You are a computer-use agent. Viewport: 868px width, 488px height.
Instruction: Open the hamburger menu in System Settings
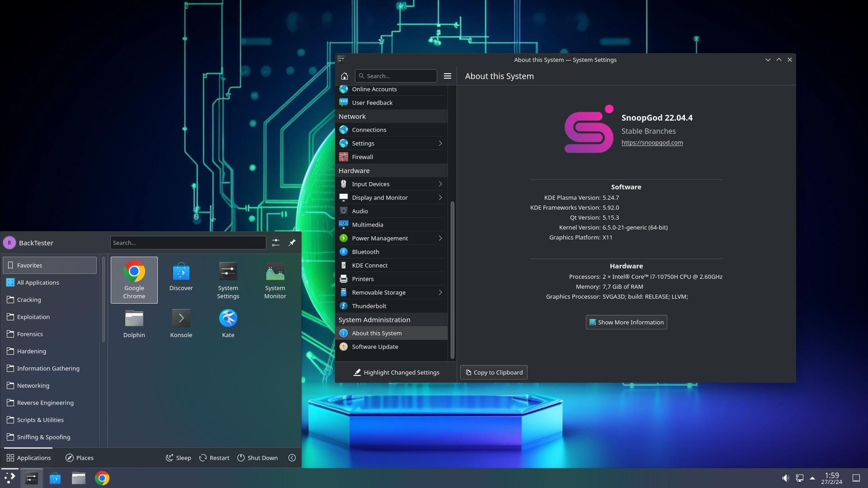point(448,76)
